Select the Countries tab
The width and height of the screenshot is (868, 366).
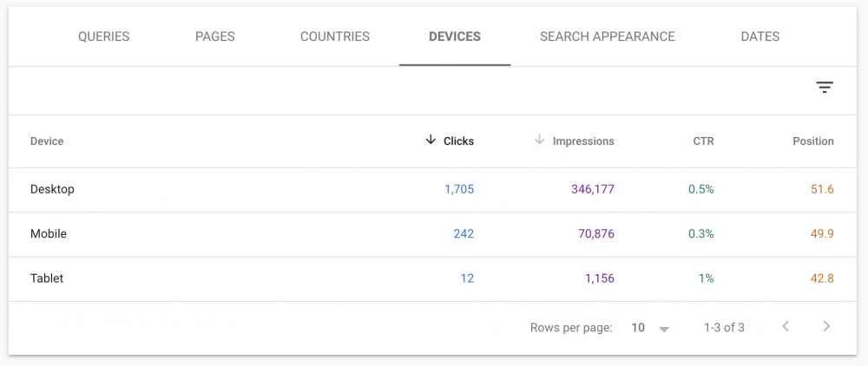coord(334,36)
